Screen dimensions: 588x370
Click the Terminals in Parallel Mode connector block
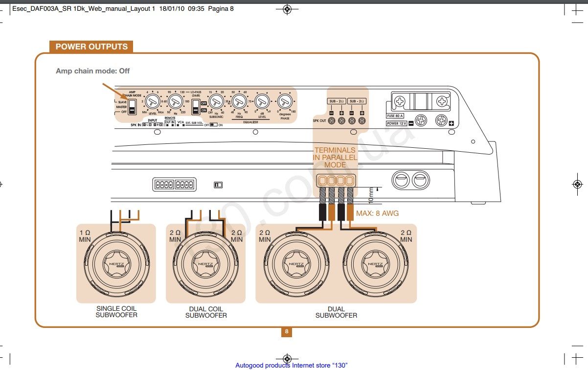pyautogui.click(x=336, y=181)
